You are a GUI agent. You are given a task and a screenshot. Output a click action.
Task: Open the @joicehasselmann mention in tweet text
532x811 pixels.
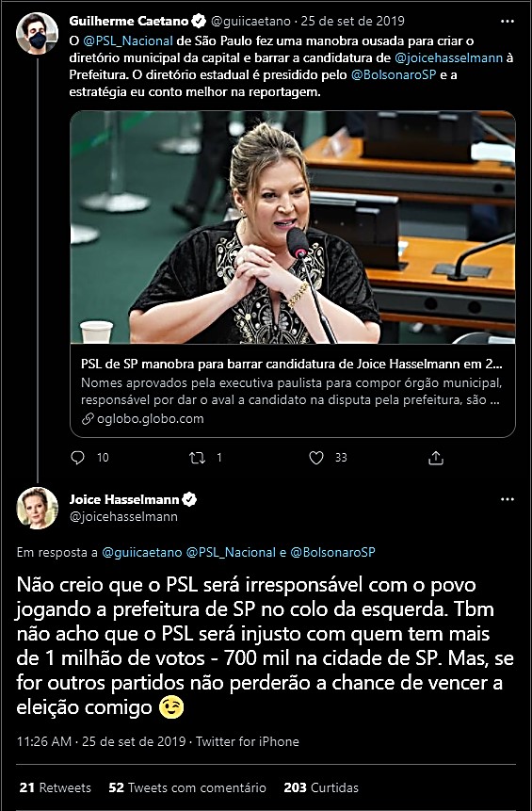pyautogui.click(x=449, y=58)
